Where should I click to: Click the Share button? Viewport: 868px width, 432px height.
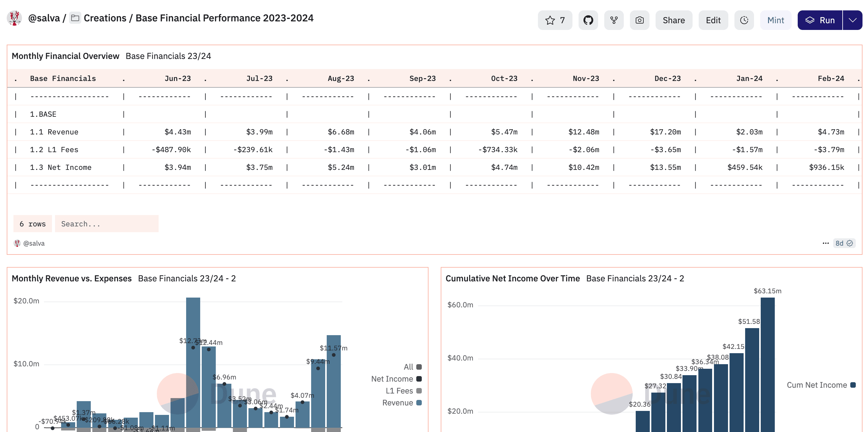click(674, 20)
